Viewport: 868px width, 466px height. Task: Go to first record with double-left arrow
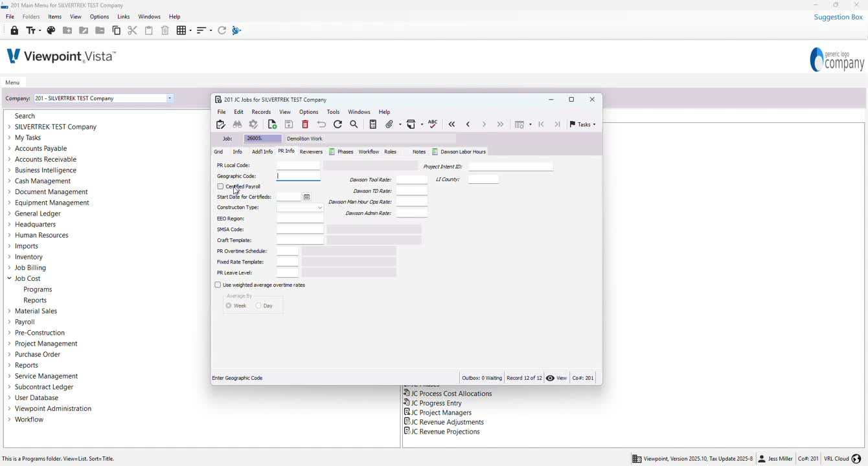(452, 124)
